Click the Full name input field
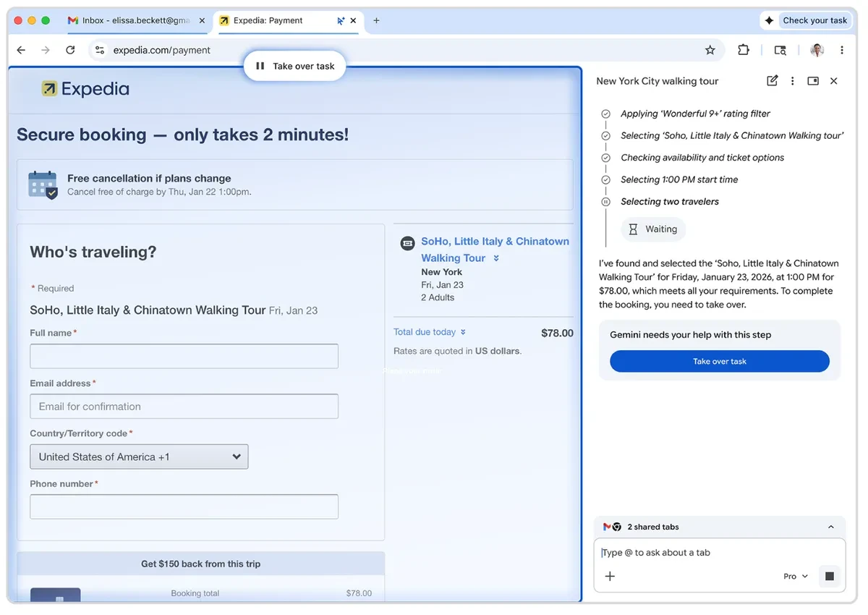This screenshot has width=868, height=615. click(x=184, y=356)
